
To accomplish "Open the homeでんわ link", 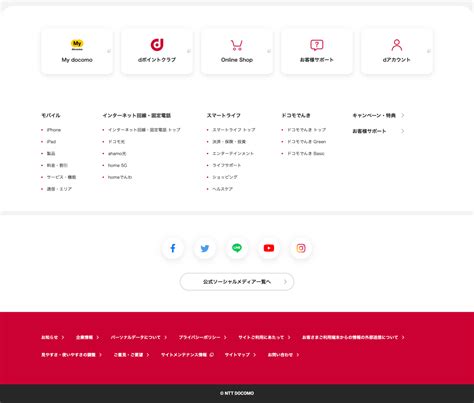I will coord(120,177).
